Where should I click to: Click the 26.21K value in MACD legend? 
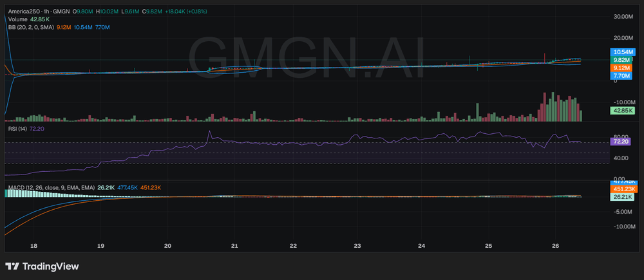(x=106, y=187)
